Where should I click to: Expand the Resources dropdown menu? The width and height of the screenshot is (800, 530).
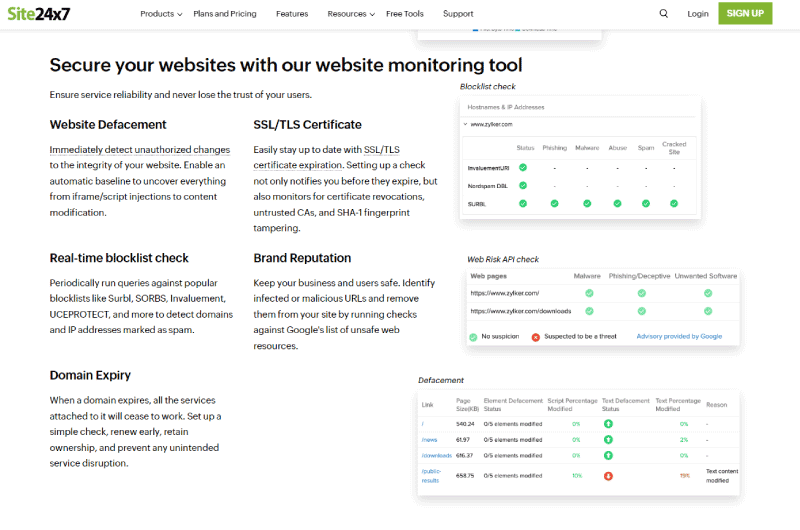pos(351,14)
